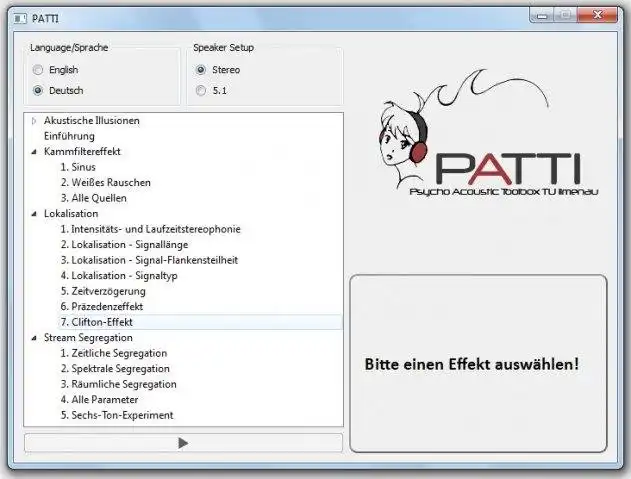The image size is (631, 479).
Task: Select 3. Räumliche Segregation
Action: click(x=118, y=384)
